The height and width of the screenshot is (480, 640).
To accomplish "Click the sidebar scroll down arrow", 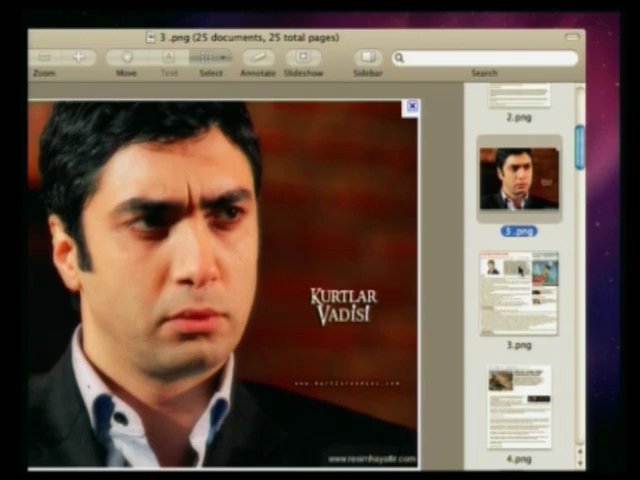I will [580, 463].
